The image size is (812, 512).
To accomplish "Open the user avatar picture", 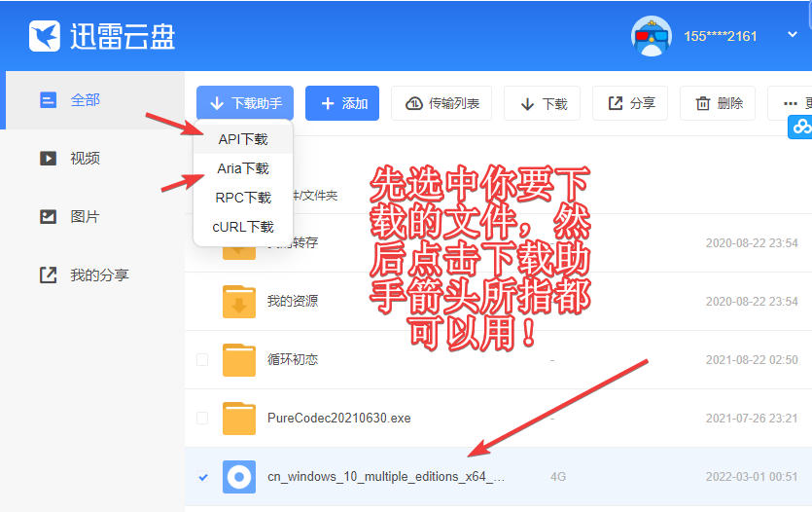I will (651, 36).
